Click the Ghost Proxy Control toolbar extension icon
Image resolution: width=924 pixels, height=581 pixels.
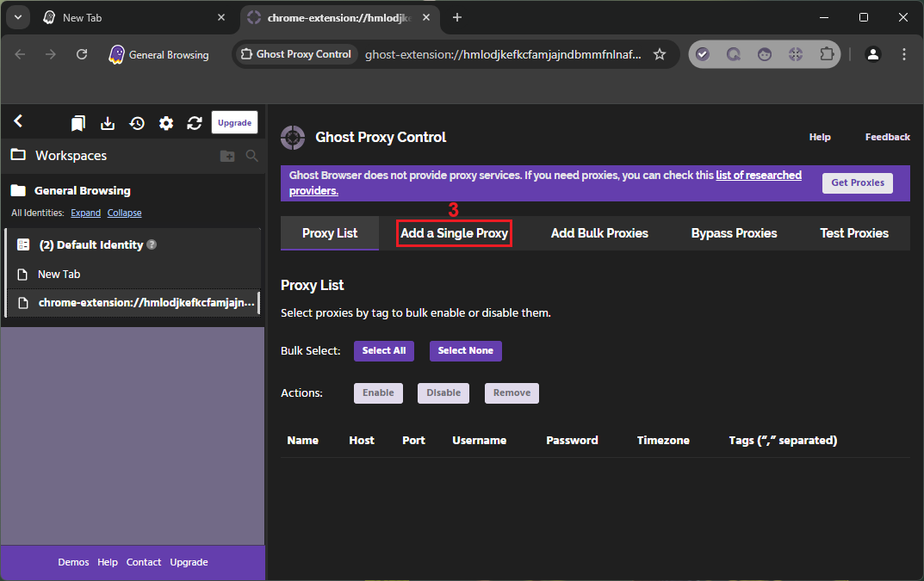796,54
